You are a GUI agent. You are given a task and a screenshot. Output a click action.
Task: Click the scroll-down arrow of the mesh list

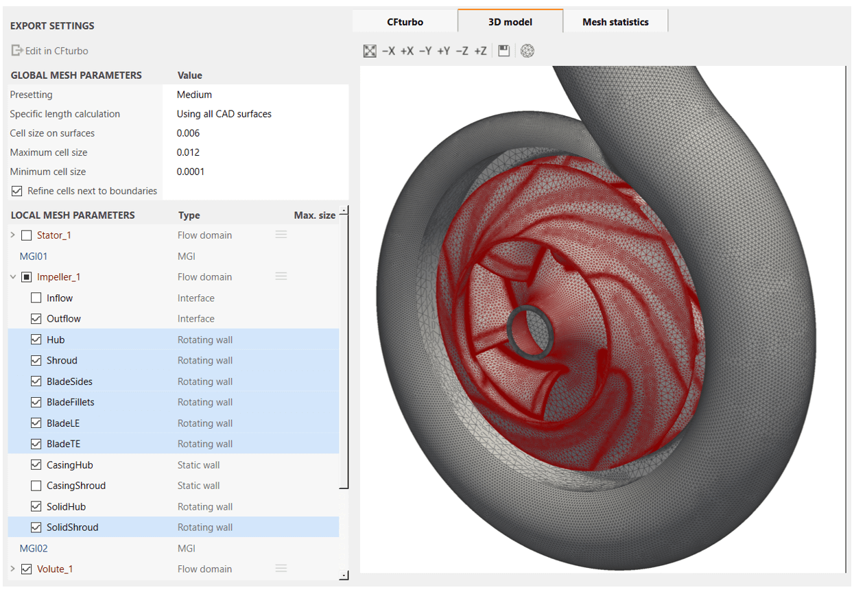coord(344,576)
